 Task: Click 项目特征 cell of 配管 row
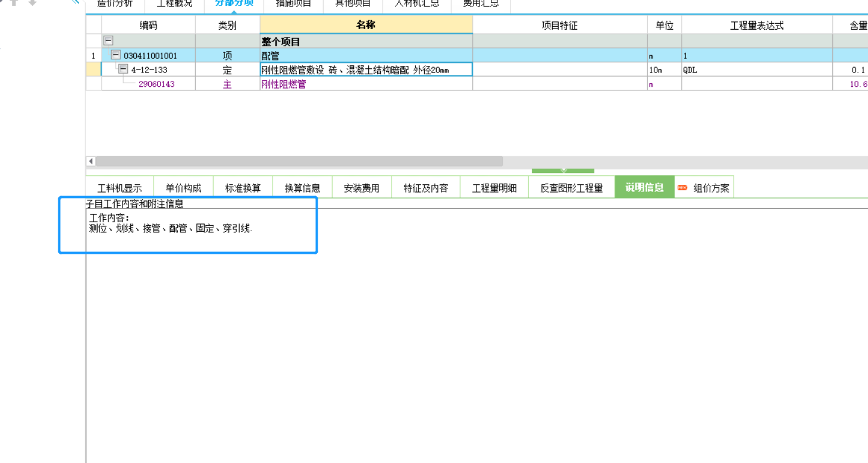click(x=560, y=56)
